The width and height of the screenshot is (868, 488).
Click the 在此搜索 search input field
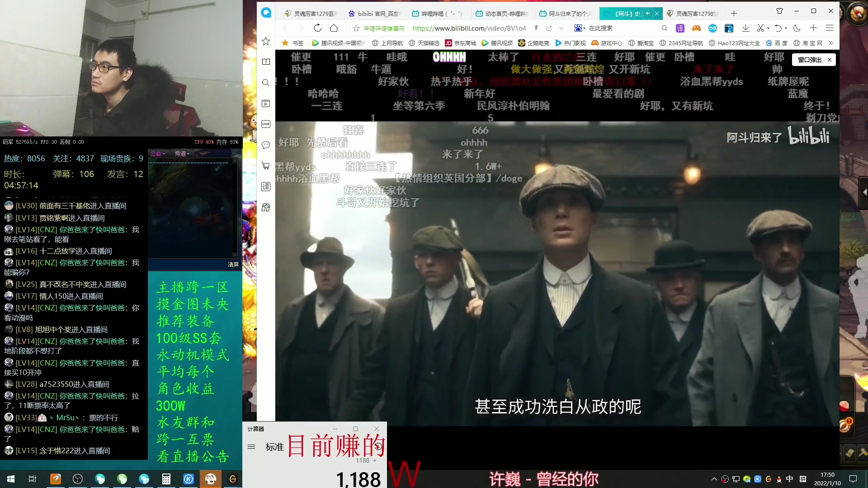[x=623, y=28]
